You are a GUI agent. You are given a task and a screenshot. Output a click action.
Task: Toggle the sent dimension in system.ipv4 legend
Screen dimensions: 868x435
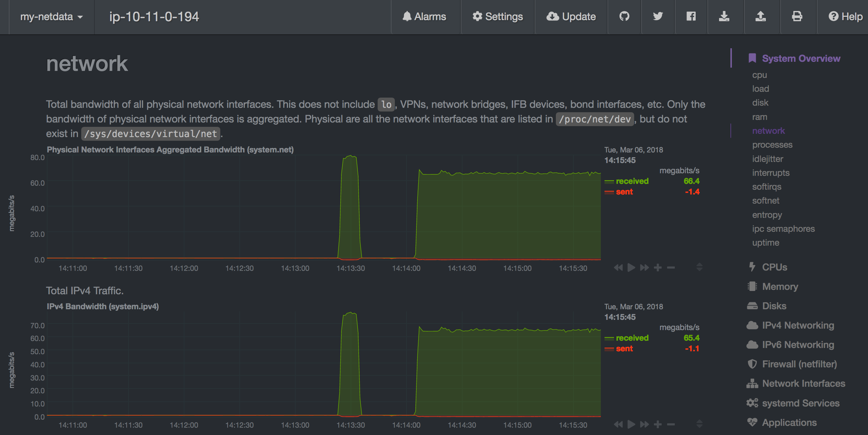(624, 349)
